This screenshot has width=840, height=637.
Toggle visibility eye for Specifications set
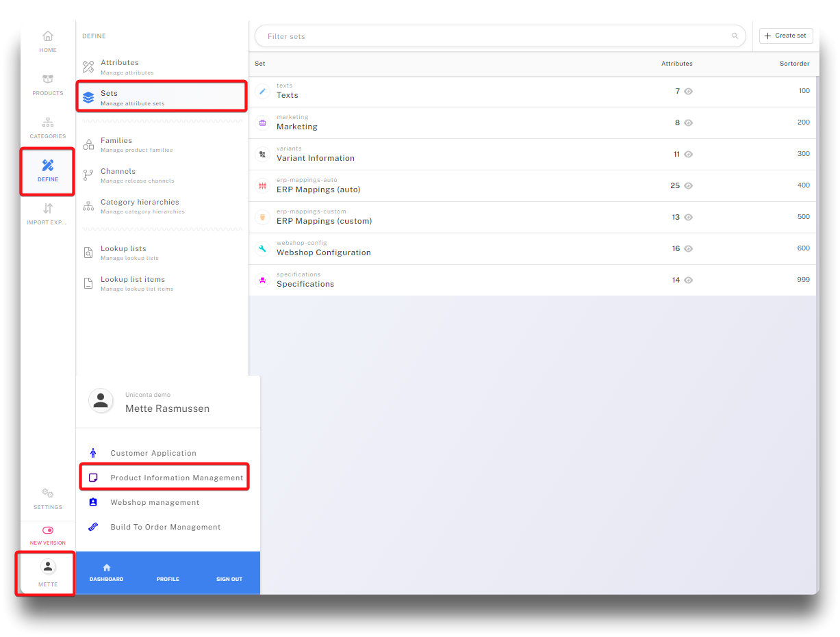click(x=689, y=281)
